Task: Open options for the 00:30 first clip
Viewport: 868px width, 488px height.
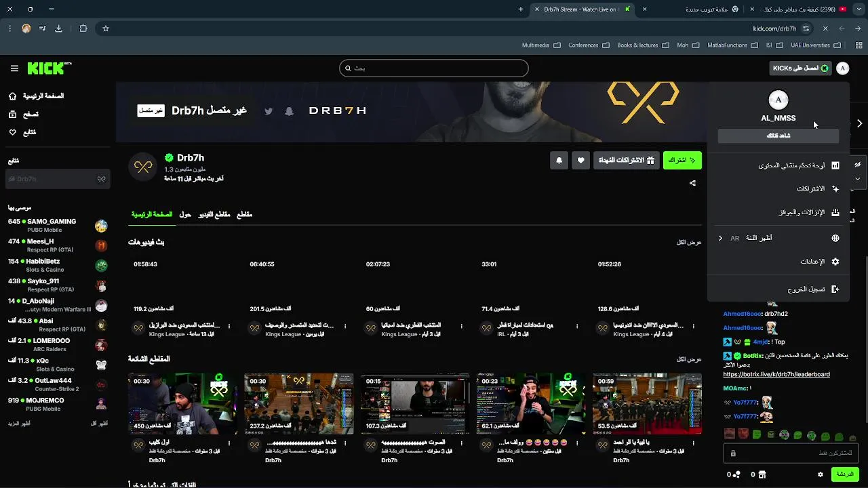Action: pyautogui.click(x=229, y=444)
